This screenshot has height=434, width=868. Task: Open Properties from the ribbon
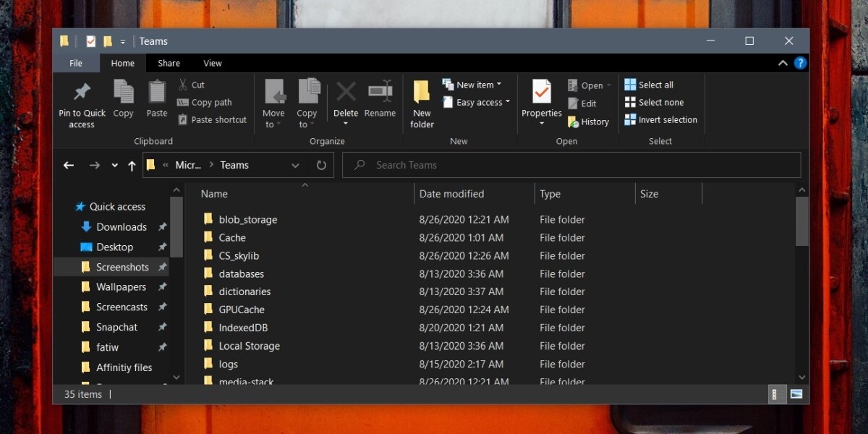[x=541, y=93]
